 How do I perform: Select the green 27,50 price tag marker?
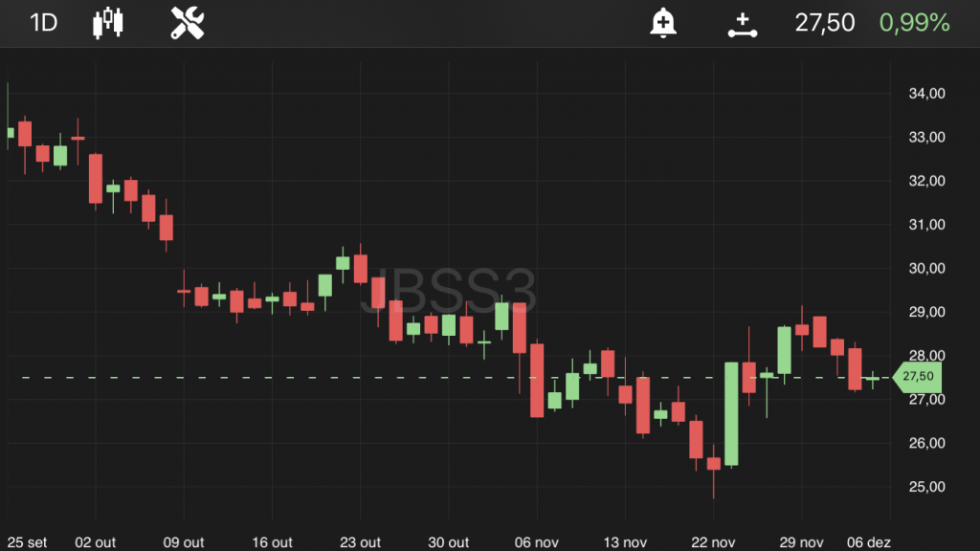(x=918, y=377)
